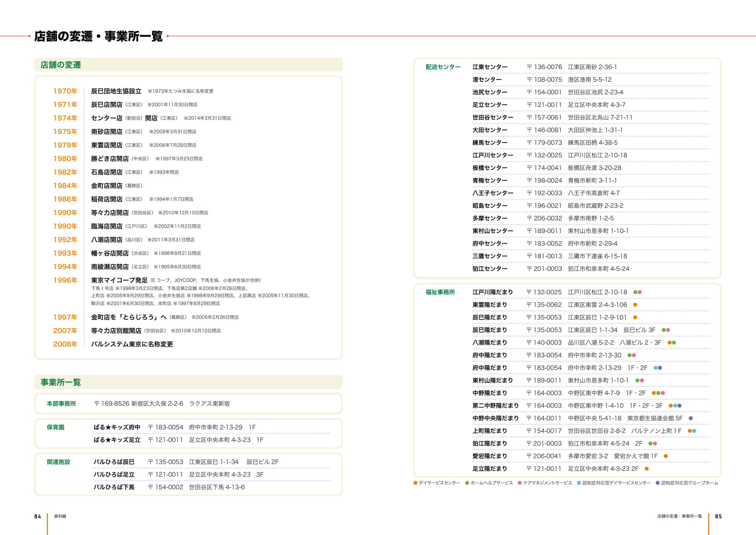
Task: Click 江戸川陽だまり row name
Action: pyautogui.click(x=493, y=292)
